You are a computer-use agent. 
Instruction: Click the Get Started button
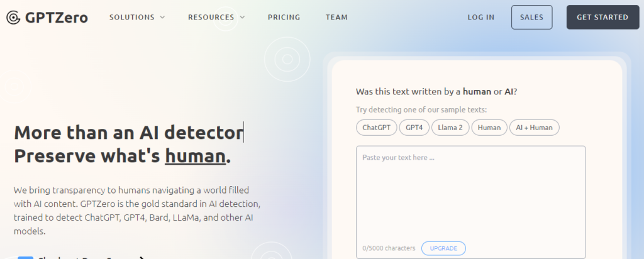(602, 17)
